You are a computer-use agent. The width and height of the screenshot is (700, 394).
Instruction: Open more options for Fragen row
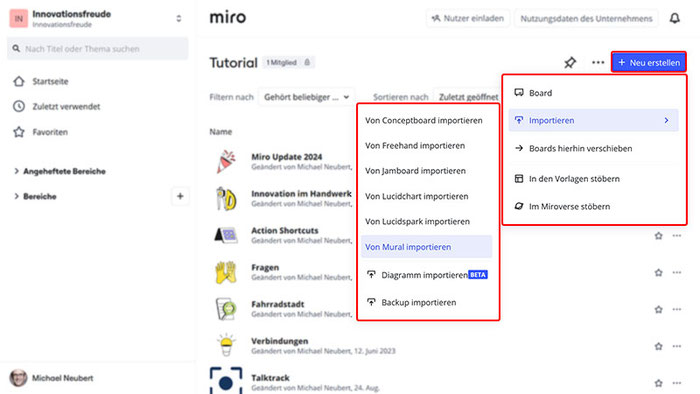677,272
